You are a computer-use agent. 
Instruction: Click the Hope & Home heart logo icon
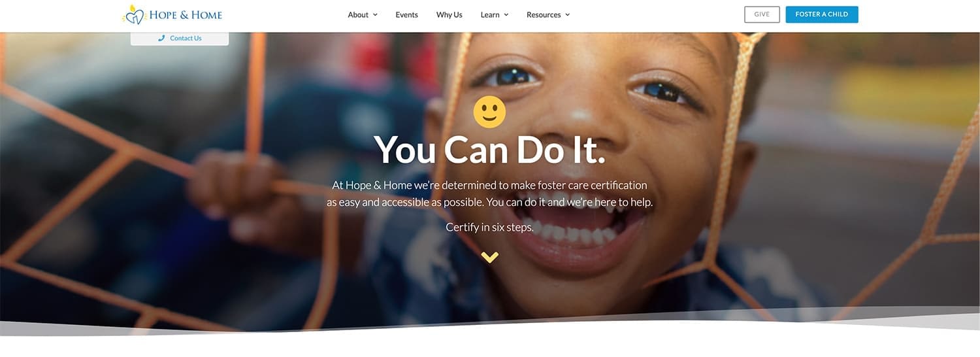[133, 14]
